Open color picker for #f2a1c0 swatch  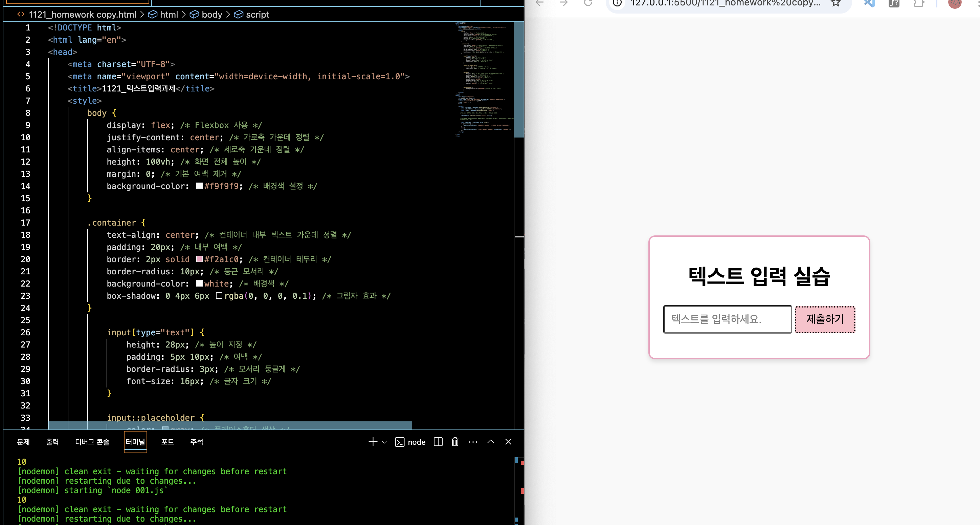point(199,259)
